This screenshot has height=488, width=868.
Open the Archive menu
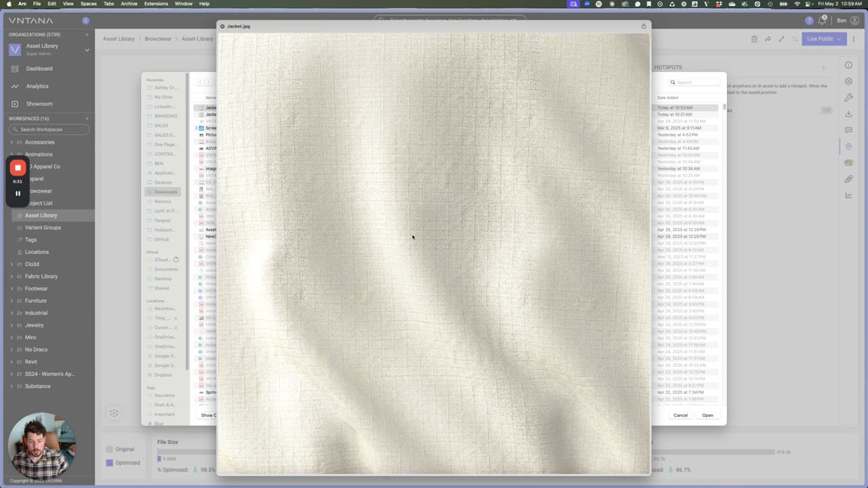[129, 3]
